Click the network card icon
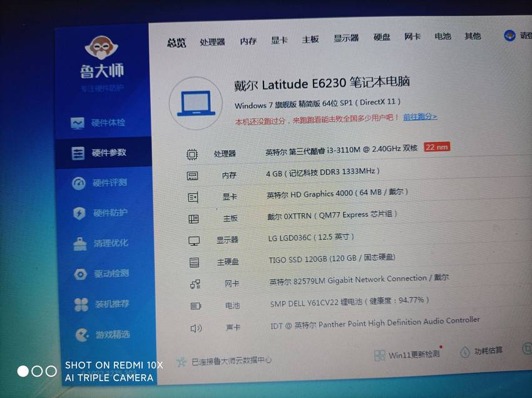The height and width of the screenshot is (398, 532). pyautogui.click(x=195, y=284)
